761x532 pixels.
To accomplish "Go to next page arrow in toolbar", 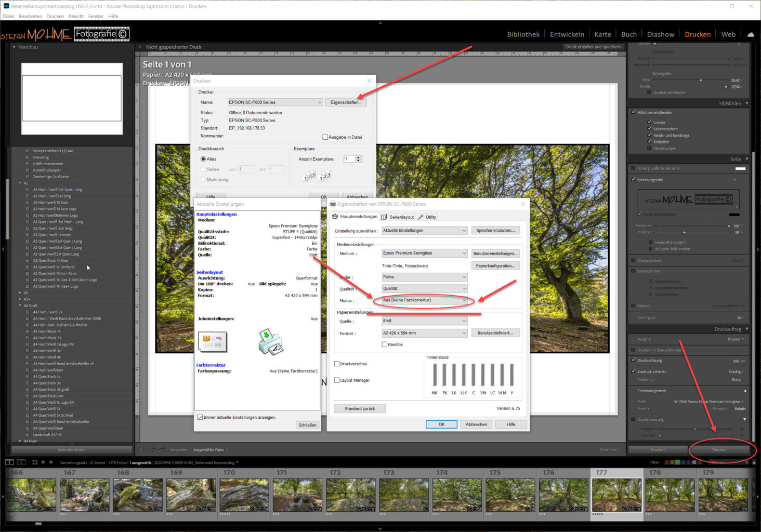I will 162,449.
